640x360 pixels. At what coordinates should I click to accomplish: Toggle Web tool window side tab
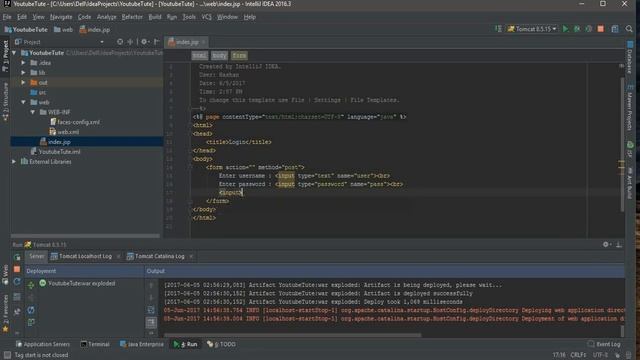(x=5, y=274)
